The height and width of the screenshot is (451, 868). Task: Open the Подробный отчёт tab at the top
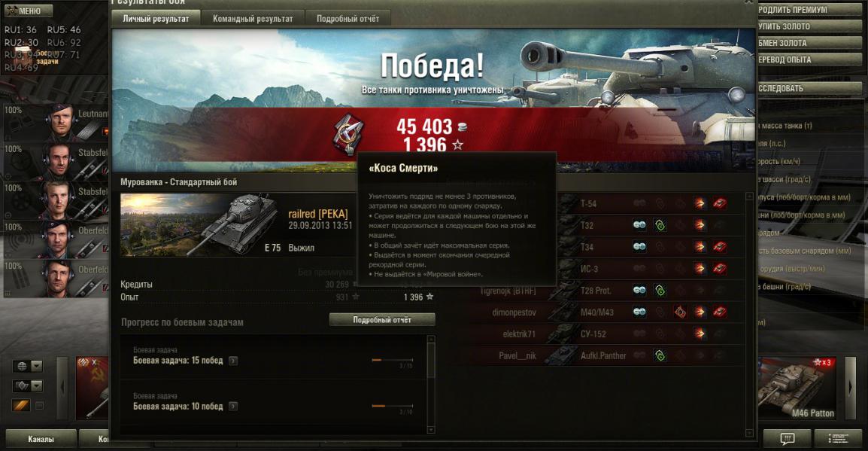tap(348, 19)
